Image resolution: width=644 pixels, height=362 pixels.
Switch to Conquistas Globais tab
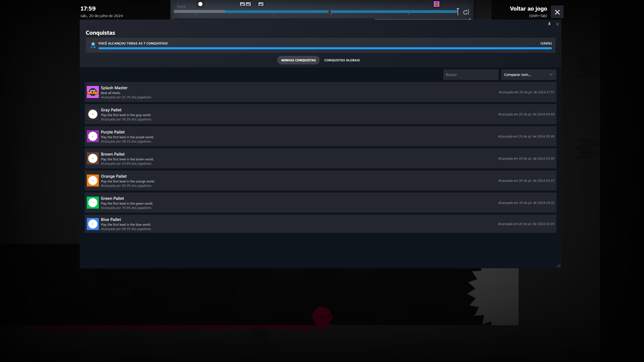coord(342,60)
